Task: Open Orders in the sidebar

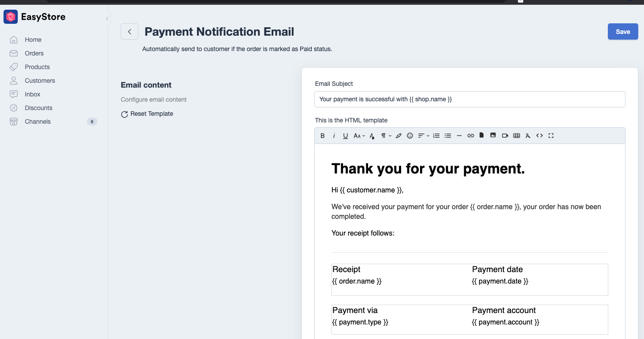Action: click(x=34, y=53)
